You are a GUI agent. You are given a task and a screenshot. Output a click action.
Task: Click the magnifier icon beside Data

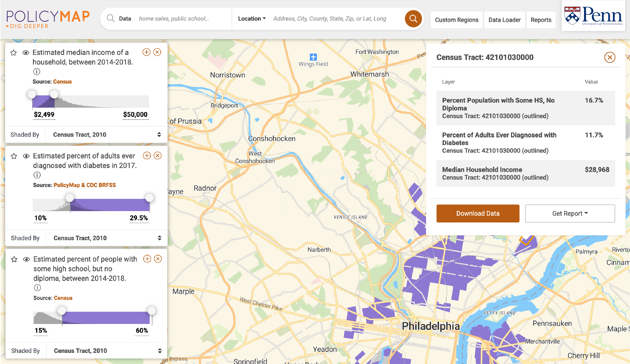(111, 19)
